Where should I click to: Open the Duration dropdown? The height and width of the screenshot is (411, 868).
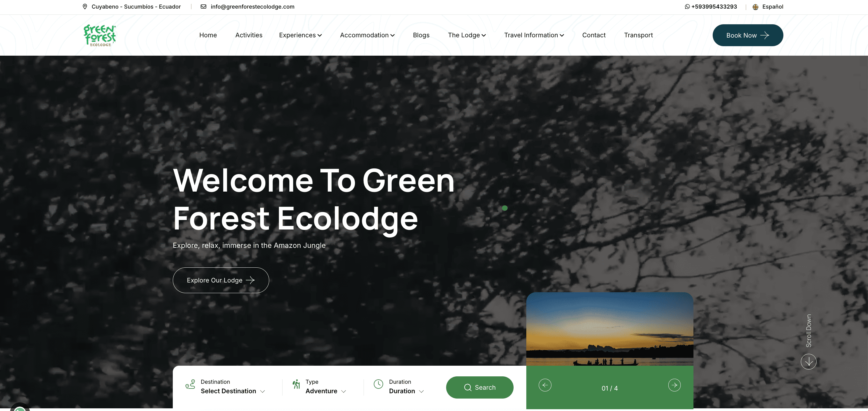click(x=406, y=391)
